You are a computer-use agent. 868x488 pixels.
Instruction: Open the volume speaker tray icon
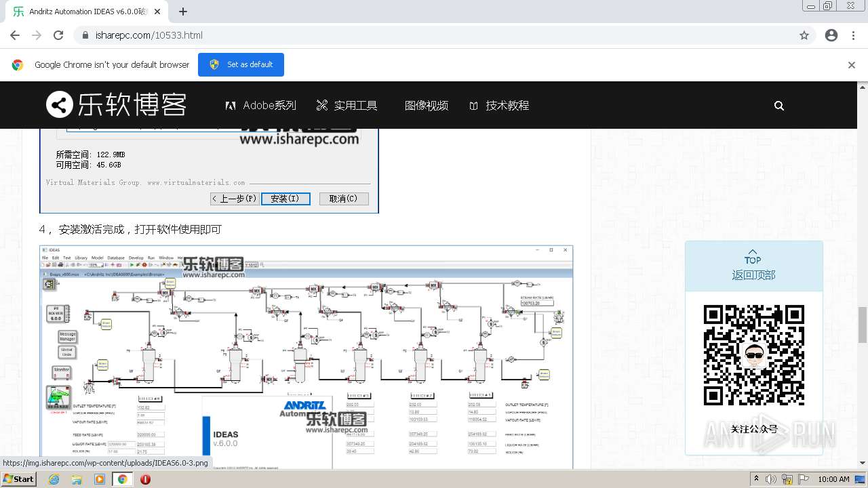(771, 479)
